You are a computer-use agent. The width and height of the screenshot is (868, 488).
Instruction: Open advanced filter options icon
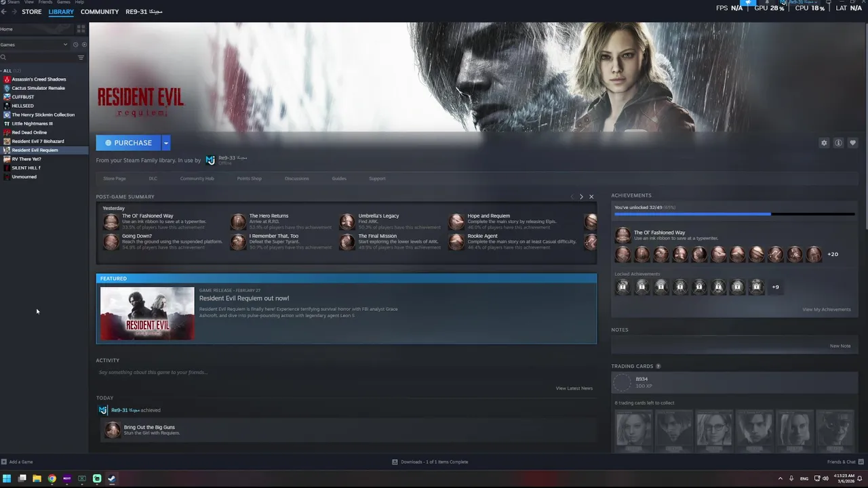tap(81, 58)
